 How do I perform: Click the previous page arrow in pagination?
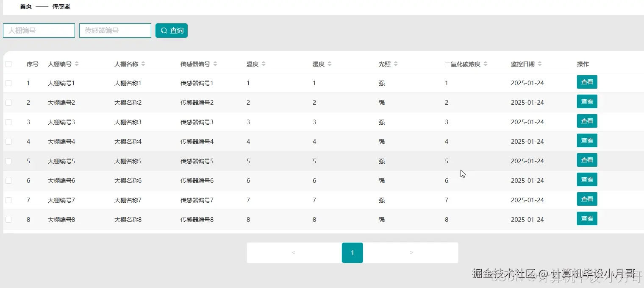tap(293, 252)
